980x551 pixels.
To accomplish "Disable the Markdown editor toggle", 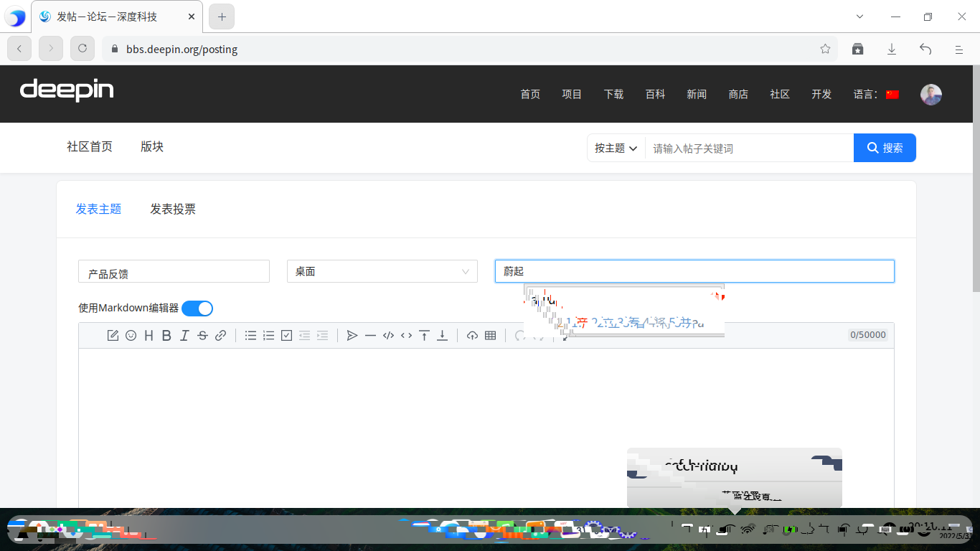I will pos(197,308).
